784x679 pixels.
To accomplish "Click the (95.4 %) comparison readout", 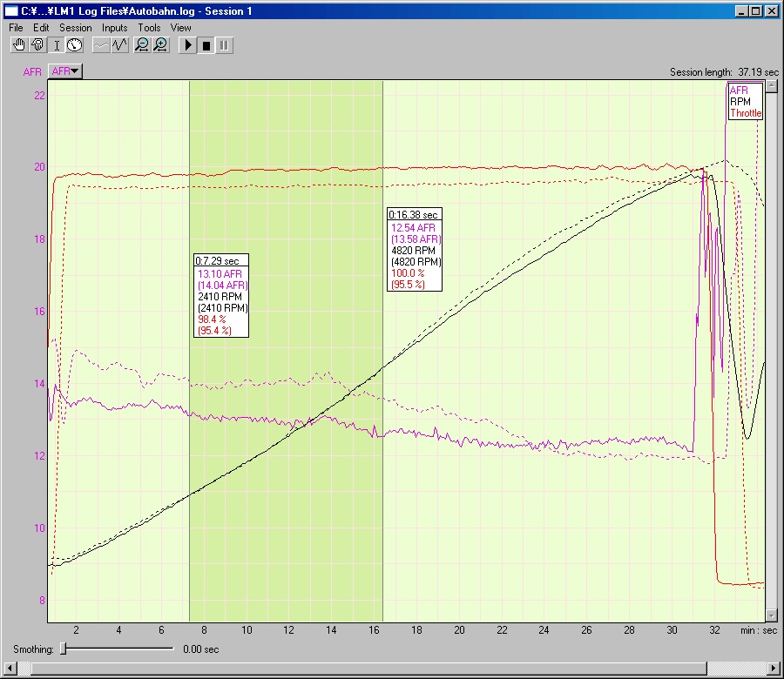I will pos(214,331).
